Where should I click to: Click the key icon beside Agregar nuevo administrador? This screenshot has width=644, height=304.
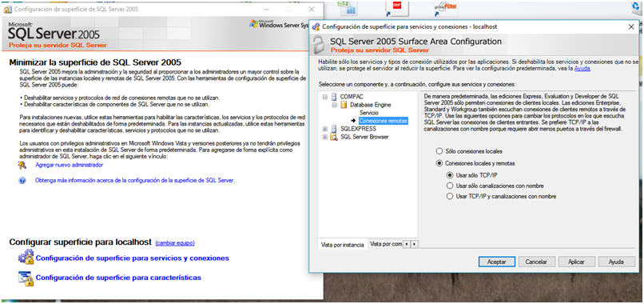tap(22, 165)
